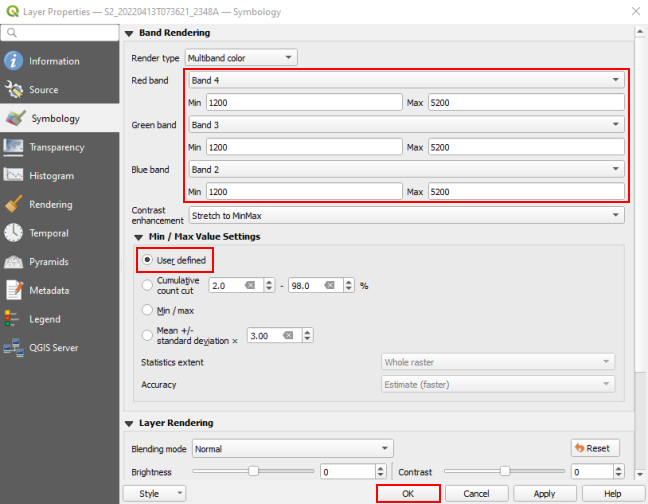Viewport: 648px width, 504px height.
Task: Open the Render type dropdown
Action: (240, 58)
